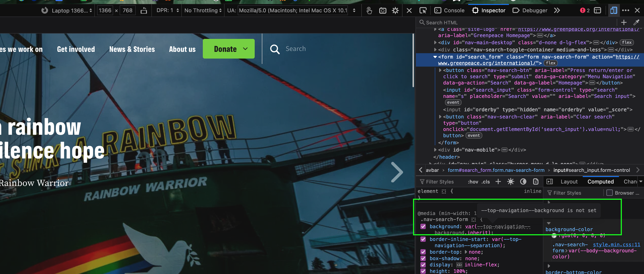Image resolution: width=644 pixels, height=274 pixels.
Task: Expand the nav-search-clear button node
Action: pyautogui.click(x=440, y=117)
